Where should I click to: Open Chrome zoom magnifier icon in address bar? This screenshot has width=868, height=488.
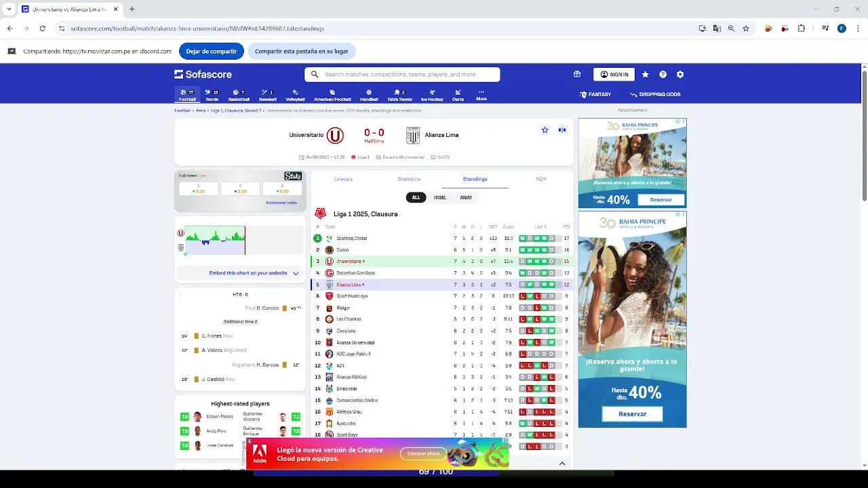point(731,28)
